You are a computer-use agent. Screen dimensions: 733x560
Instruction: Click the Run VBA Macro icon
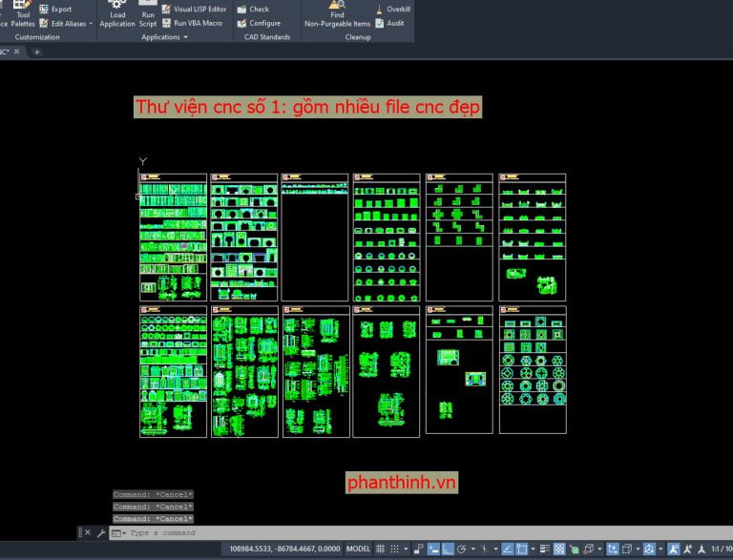click(x=166, y=23)
